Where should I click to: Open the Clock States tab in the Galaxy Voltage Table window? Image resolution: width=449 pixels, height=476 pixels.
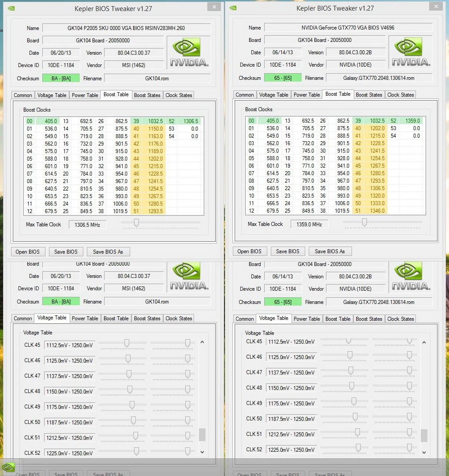[400, 319]
